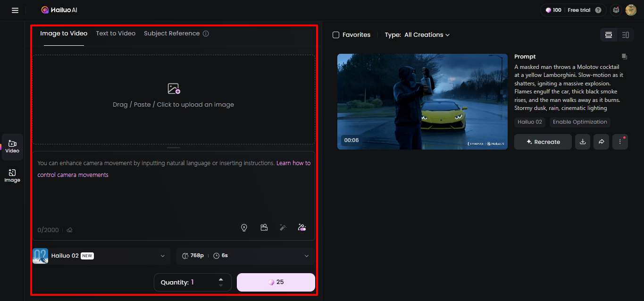Click the magic wand prompt enhance icon
This screenshot has width=644, height=301.
tap(283, 227)
